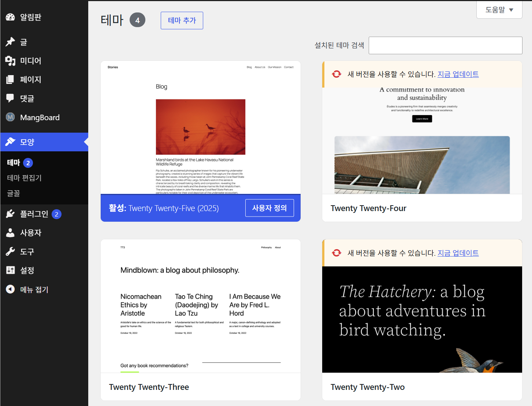The image size is (532, 406).
Task: Open the 댓글 comments menu
Action: click(44, 98)
